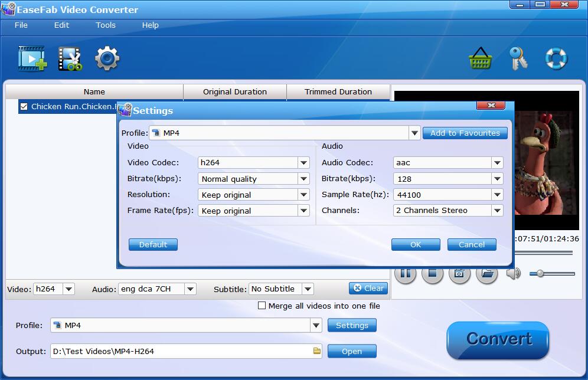Expand the Subtitle No Subtitle dropdown
Screen dimensions: 588x380
[308, 289]
